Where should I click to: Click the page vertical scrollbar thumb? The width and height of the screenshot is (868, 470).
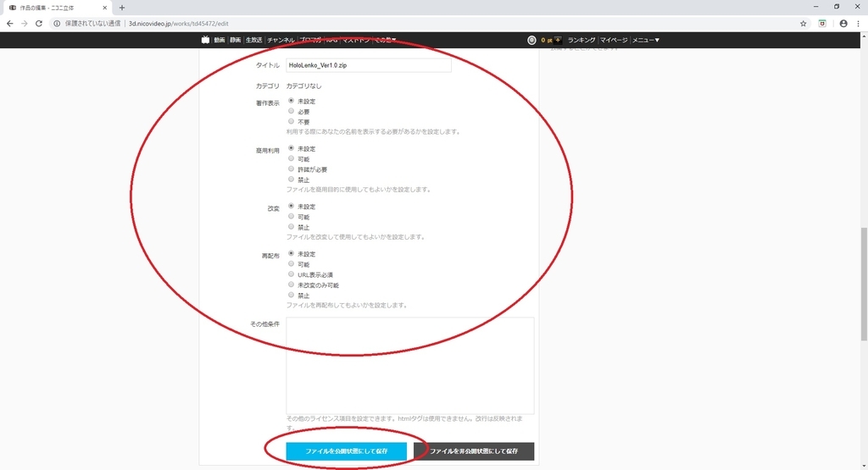pos(864,285)
